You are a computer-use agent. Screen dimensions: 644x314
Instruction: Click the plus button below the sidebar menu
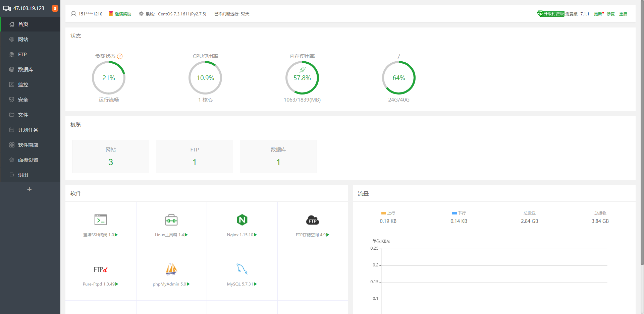point(30,189)
